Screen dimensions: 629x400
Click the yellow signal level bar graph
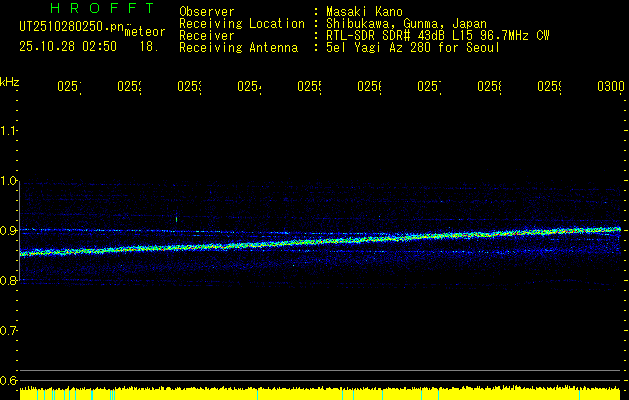click(x=320, y=393)
